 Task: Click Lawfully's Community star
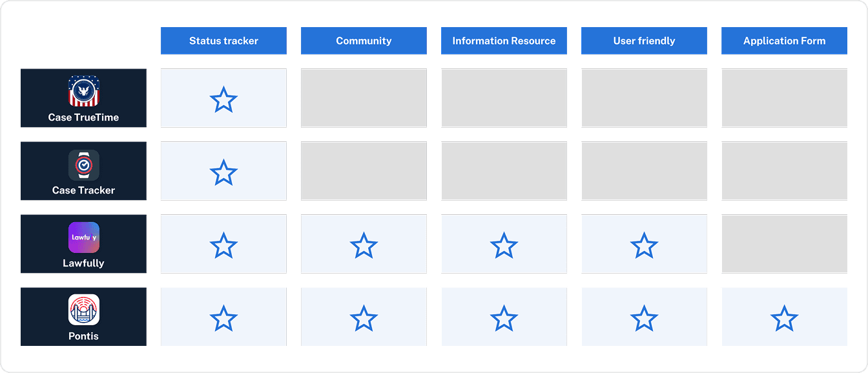[x=364, y=245]
